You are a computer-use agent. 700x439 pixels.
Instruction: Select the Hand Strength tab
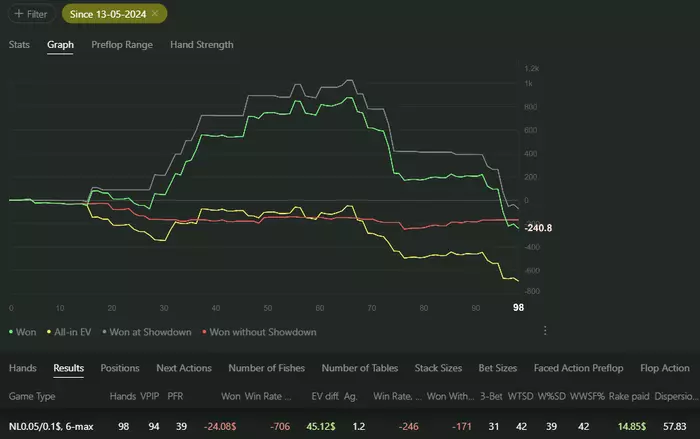tap(202, 45)
